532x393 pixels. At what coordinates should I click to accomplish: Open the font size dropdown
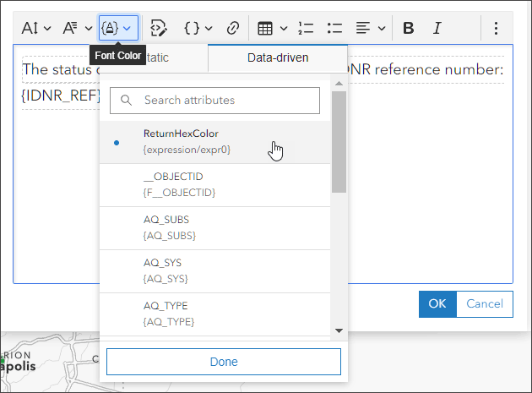[36, 28]
